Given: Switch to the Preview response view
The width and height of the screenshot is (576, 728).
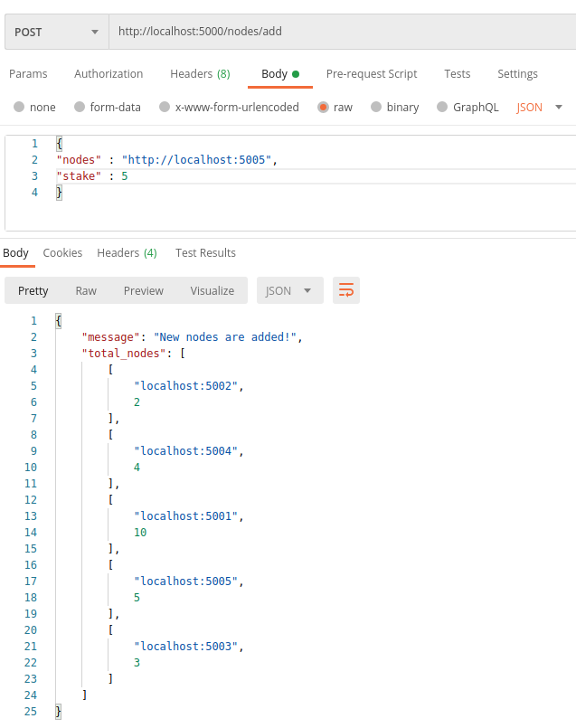Looking at the screenshot, I should tap(144, 290).
